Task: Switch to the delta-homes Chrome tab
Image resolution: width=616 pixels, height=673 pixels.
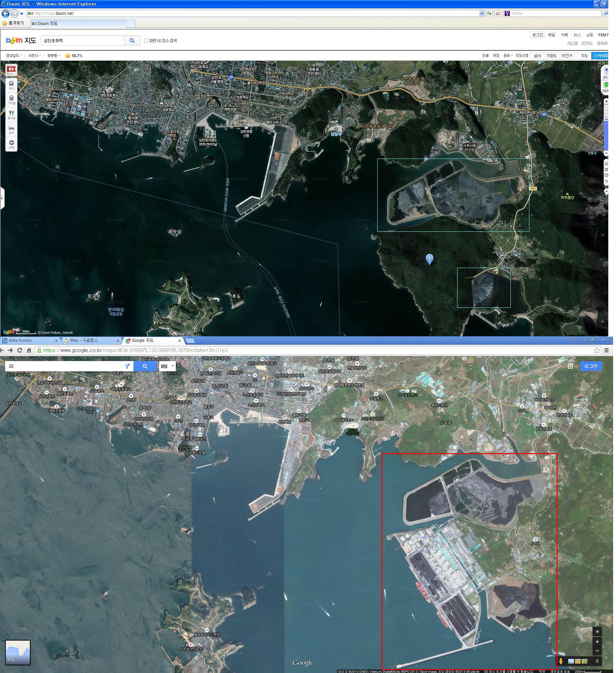Action: tap(30, 341)
